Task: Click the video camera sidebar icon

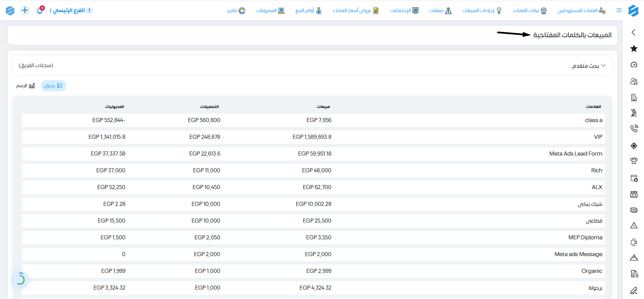Action: coord(634,242)
